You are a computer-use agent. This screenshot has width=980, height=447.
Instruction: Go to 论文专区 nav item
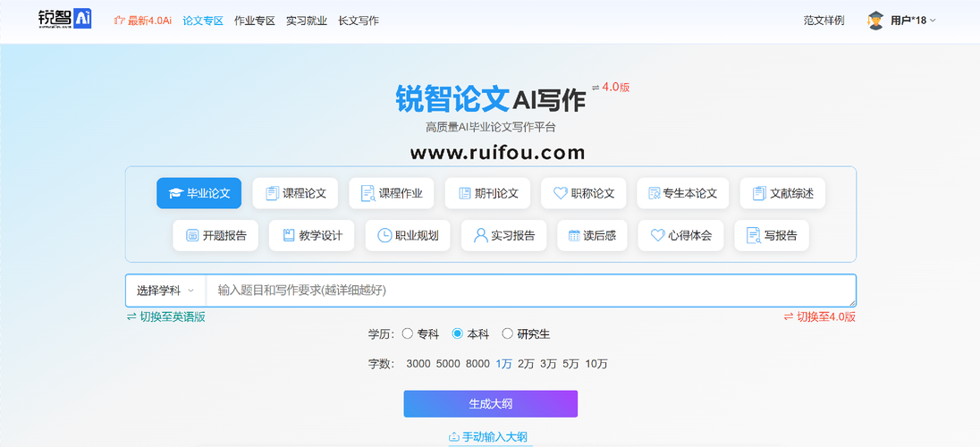pyautogui.click(x=203, y=21)
